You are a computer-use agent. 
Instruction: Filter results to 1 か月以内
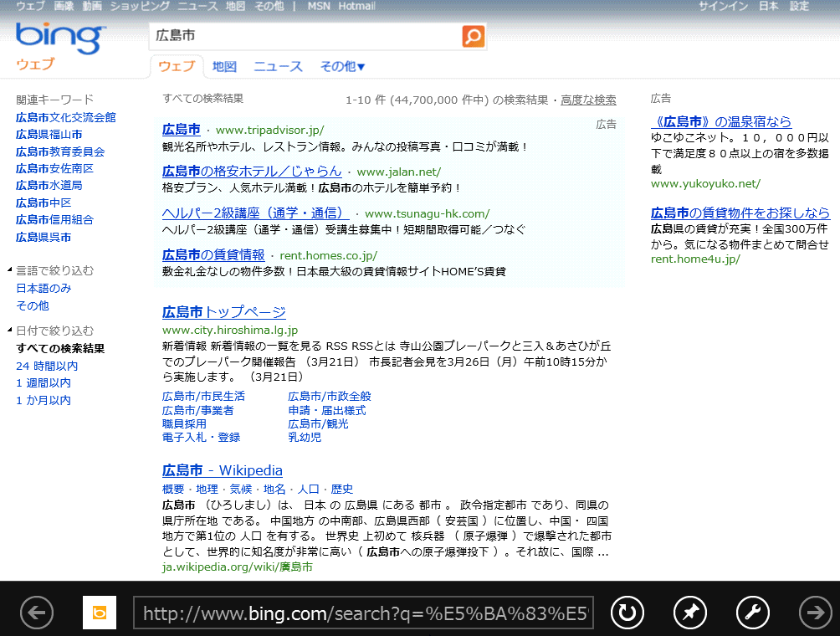click(44, 400)
